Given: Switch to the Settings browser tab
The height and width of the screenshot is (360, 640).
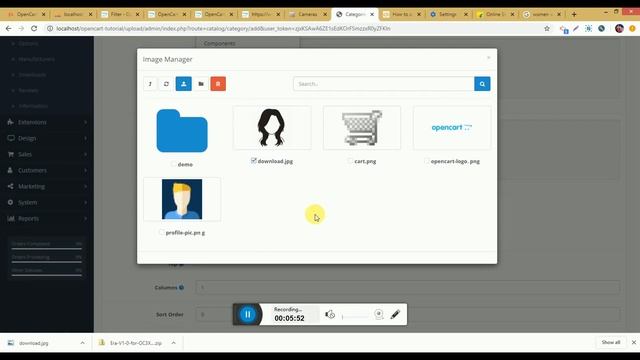Looking at the screenshot, I should (449, 14).
